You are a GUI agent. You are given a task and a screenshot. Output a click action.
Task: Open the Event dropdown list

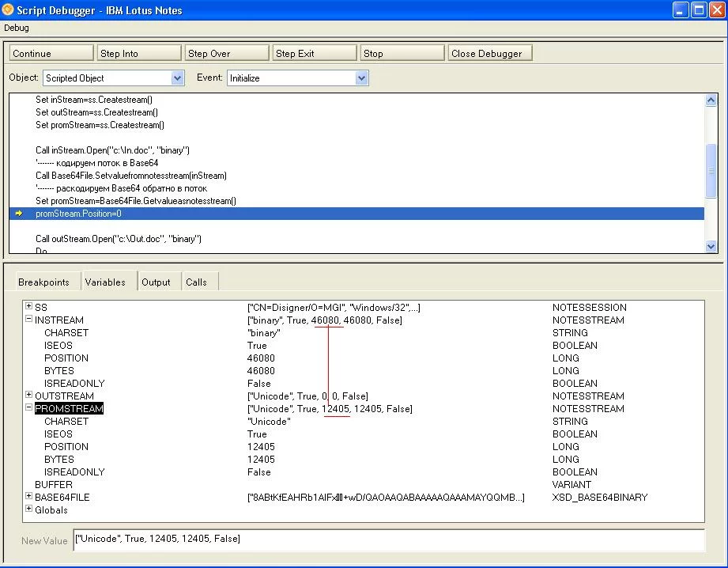[x=361, y=78]
